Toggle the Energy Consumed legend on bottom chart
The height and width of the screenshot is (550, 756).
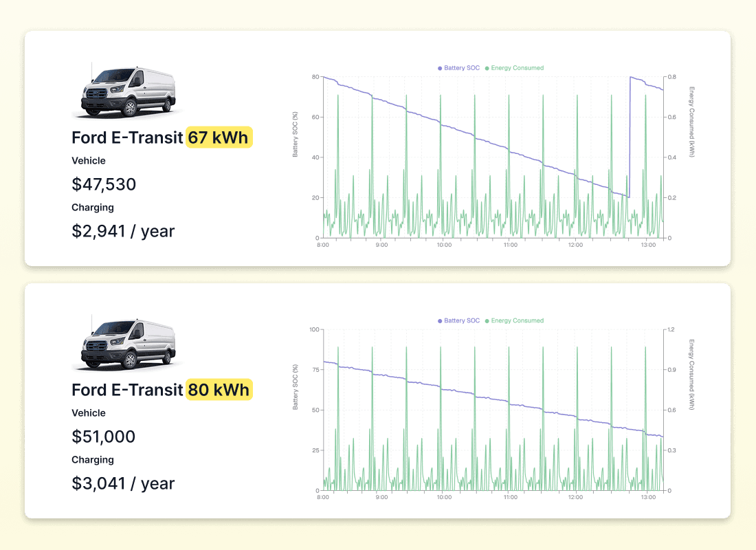coord(514,320)
